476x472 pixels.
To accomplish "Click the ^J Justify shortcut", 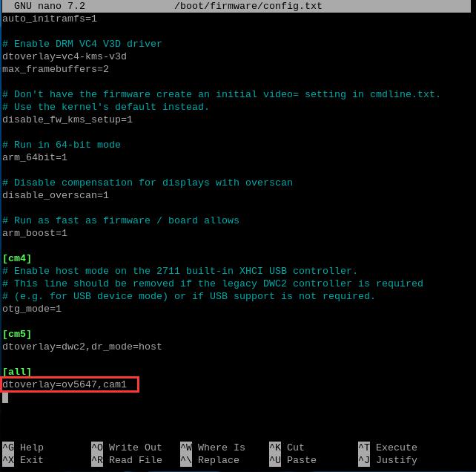I will 388,460.
